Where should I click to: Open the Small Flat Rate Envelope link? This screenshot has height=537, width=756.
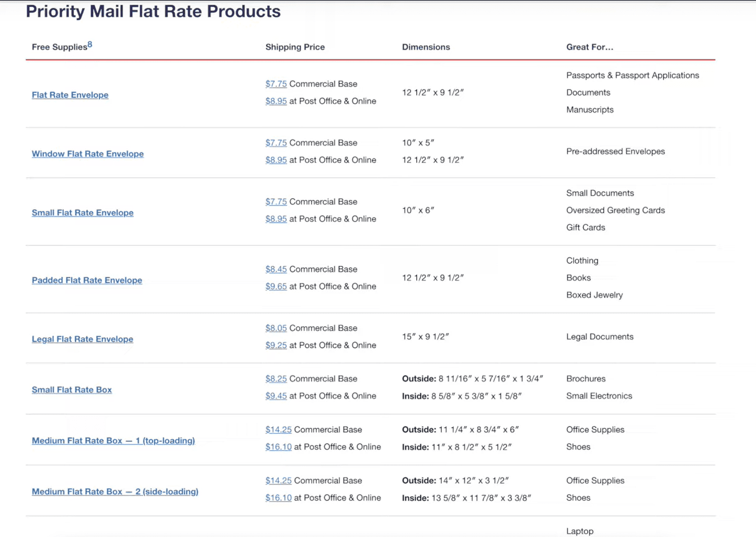click(x=82, y=212)
